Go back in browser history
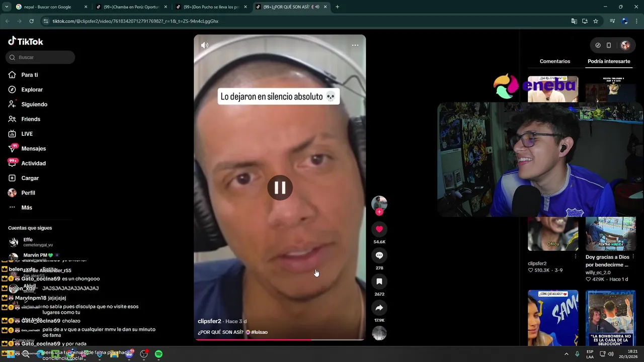The width and height of the screenshot is (644, 362). [x=7, y=21]
